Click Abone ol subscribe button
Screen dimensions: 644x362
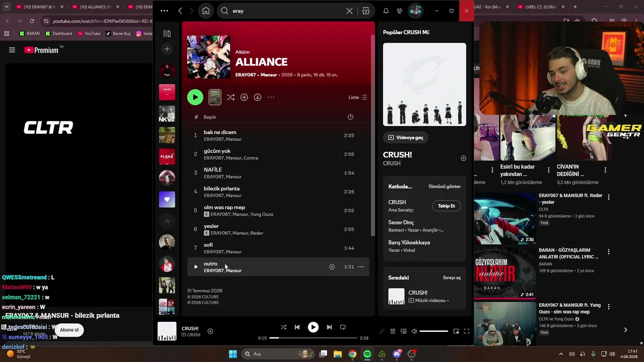[x=69, y=330]
